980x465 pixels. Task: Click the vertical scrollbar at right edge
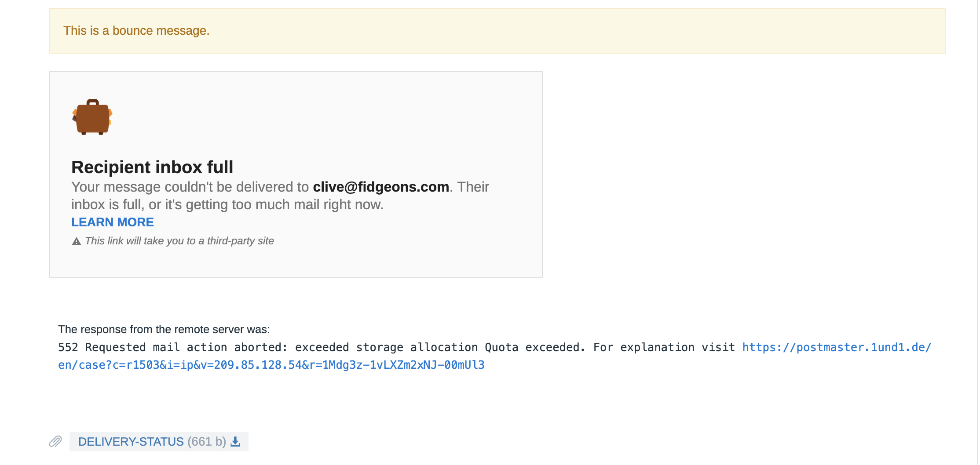[x=977, y=220]
